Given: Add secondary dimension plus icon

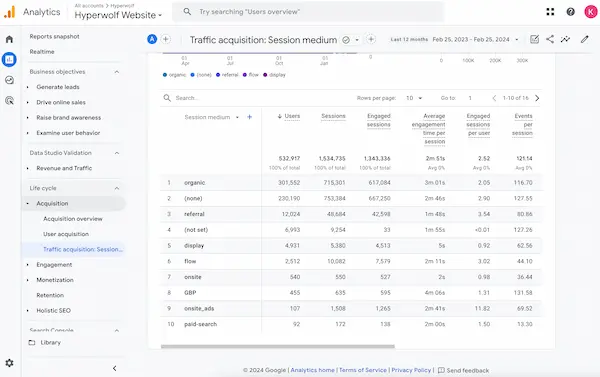Looking at the screenshot, I should (x=249, y=117).
